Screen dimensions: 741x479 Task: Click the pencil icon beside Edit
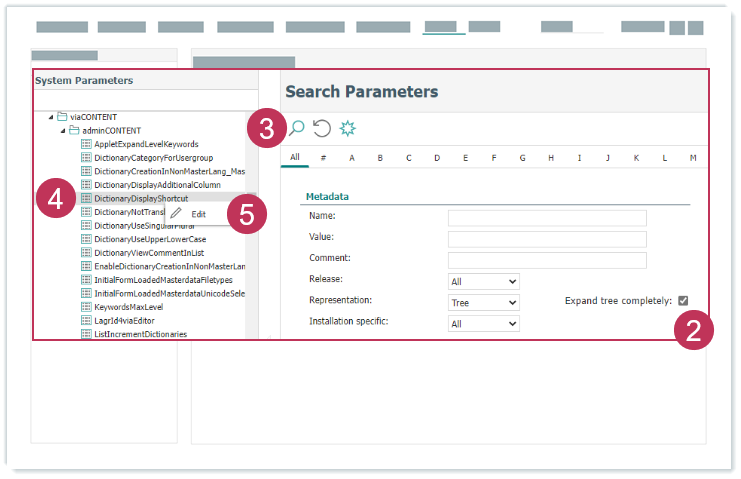click(x=176, y=214)
